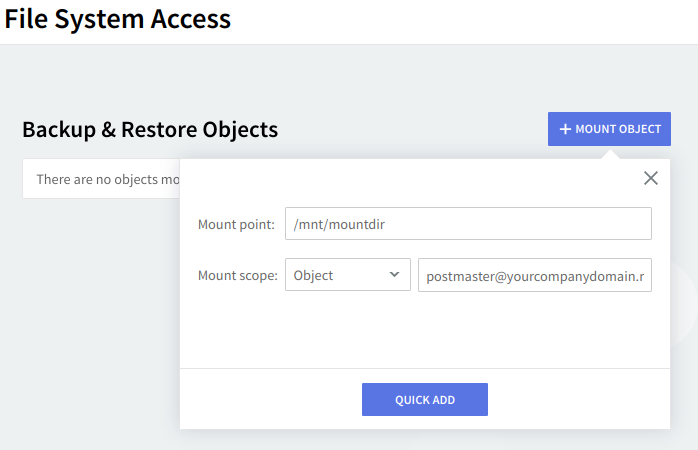The width and height of the screenshot is (698, 450).
Task: Click the popup footer beside QUICK ADD
Action: (580, 399)
